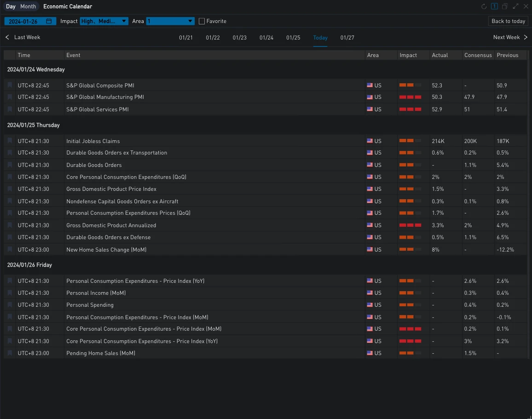
Task: Bookmark Gross Domestic Product Annualized event
Action: coord(10,225)
